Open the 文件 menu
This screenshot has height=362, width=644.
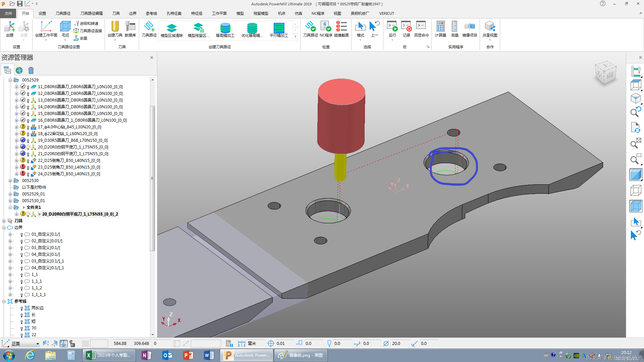[x=8, y=13]
